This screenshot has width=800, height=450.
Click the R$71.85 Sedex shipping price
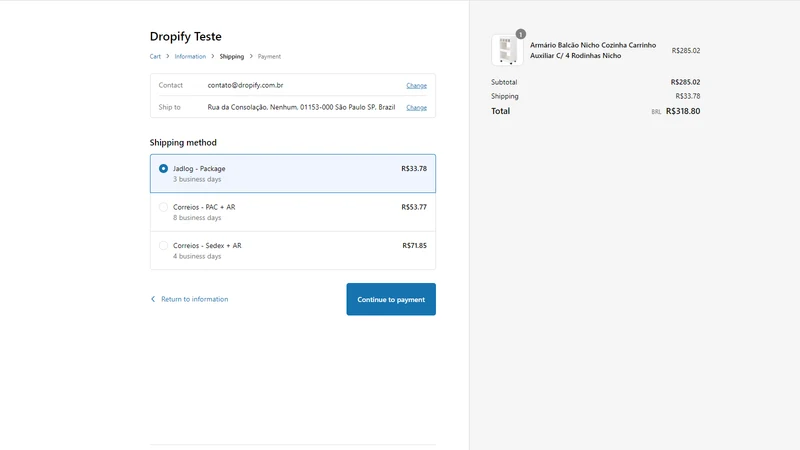(x=414, y=245)
